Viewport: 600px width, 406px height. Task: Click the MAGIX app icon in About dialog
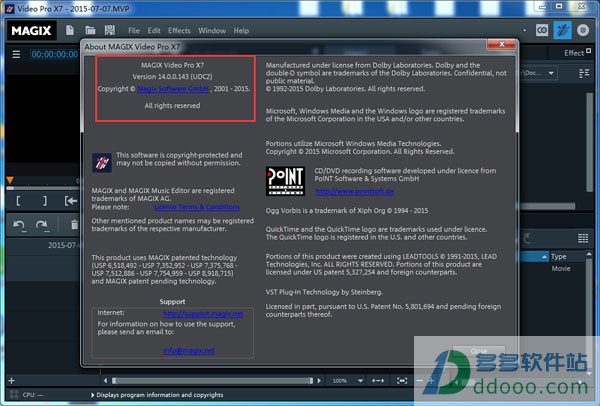[102, 163]
